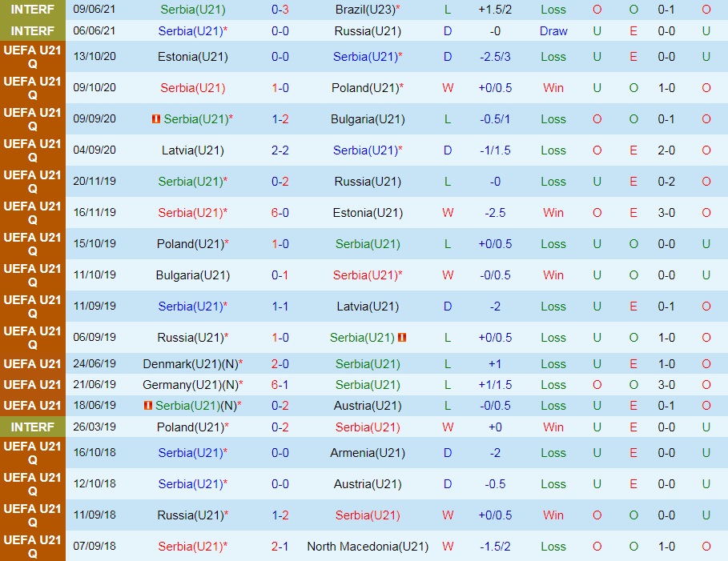Open the North Macedonia(U21) team page
The width and height of the screenshot is (728, 561).
(x=368, y=547)
